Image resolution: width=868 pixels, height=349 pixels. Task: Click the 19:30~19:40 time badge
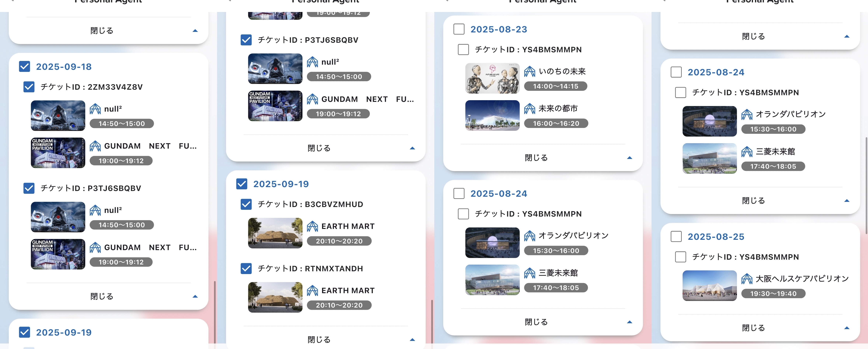[x=773, y=294]
